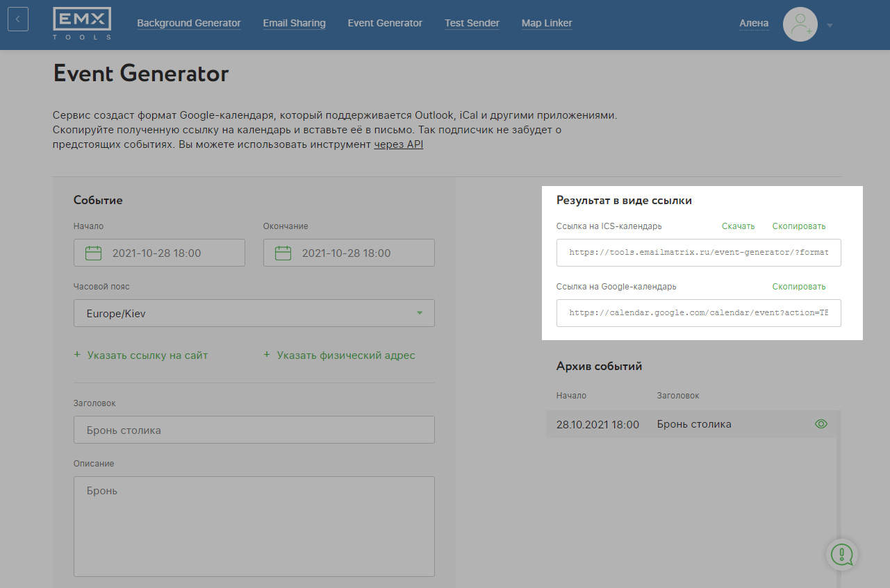Open the account dropdown arrow near avatar
The width and height of the screenshot is (890, 588).
coord(830,26)
